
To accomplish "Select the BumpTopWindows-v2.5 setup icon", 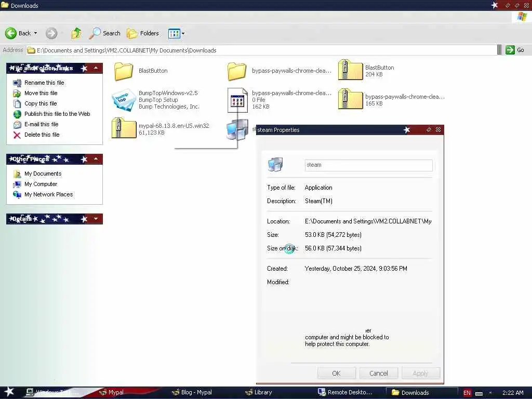I will pos(124,100).
